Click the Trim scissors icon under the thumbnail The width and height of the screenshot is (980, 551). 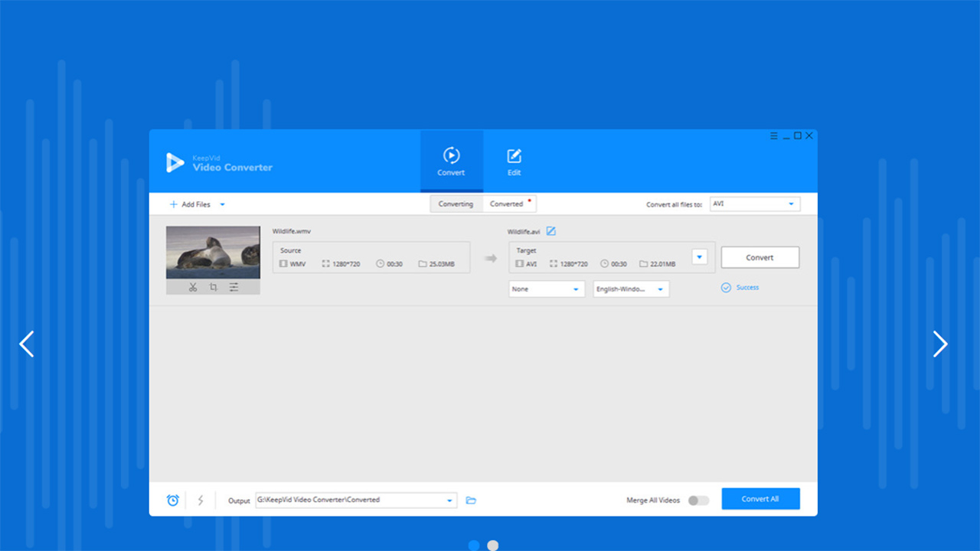[194, 286]
